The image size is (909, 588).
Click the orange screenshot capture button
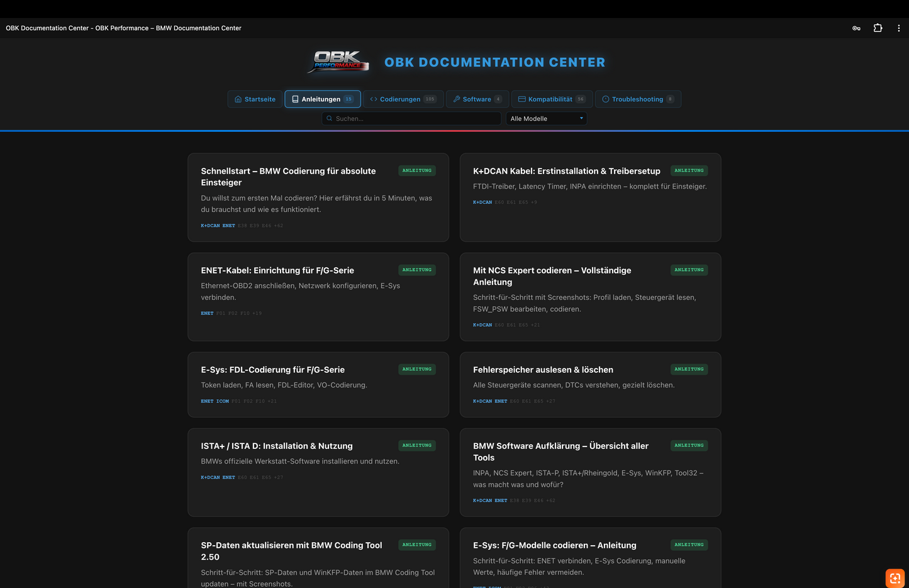point(895,578)
